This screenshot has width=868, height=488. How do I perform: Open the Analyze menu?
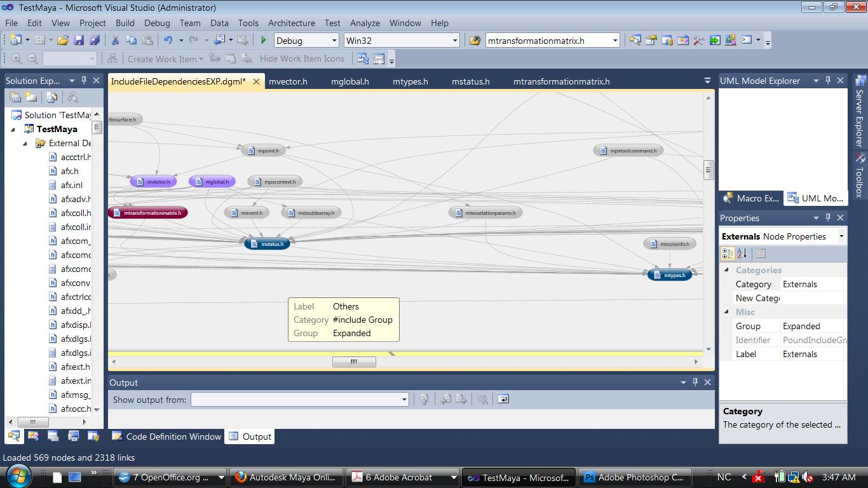[365, 23]
